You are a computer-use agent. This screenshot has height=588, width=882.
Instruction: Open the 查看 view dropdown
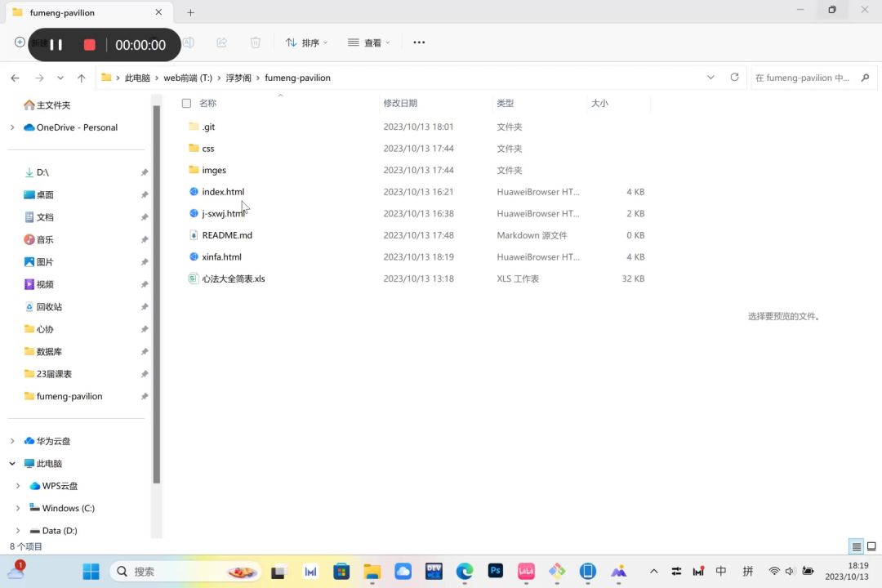coord(369,42)
